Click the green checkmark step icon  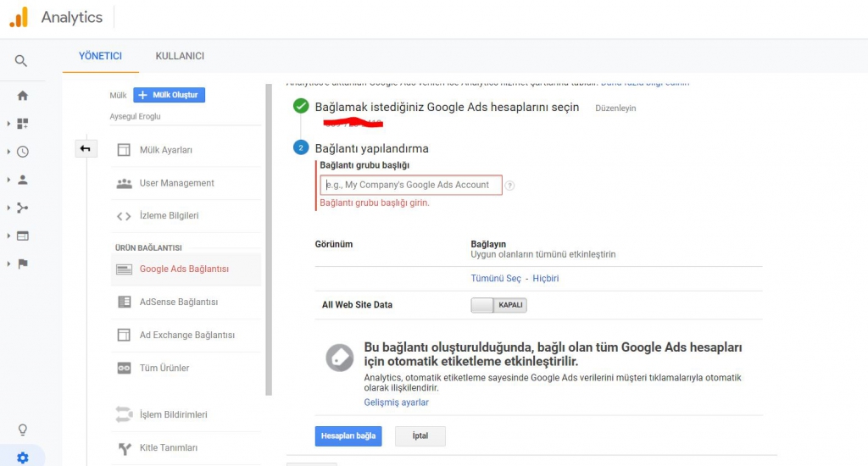click(x=301, y=106)
